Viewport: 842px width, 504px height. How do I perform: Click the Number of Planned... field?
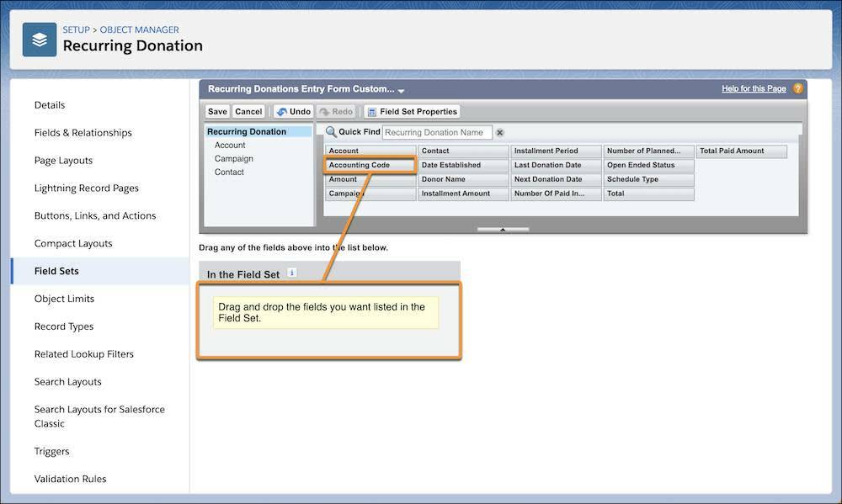point(649,151)
